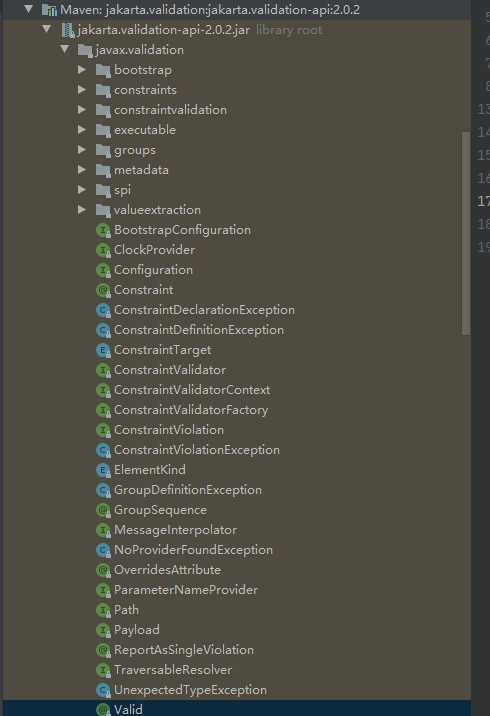This screenshot has height=716, width=490.
Task: Select the highlighted Valid entry
Action: click(x=235, y=709)
